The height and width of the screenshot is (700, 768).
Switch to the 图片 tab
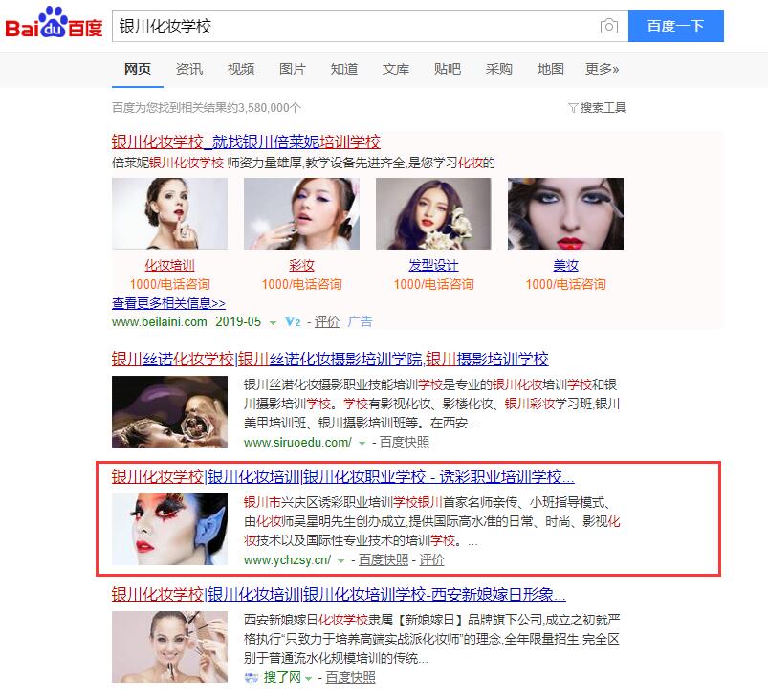293,69
